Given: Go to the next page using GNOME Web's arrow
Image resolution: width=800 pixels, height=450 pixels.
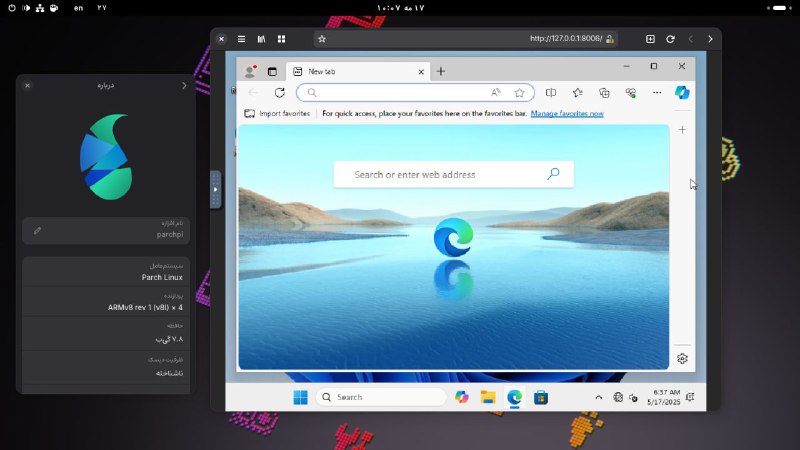Looking at the screenshot, I should [x=710, y=39].
